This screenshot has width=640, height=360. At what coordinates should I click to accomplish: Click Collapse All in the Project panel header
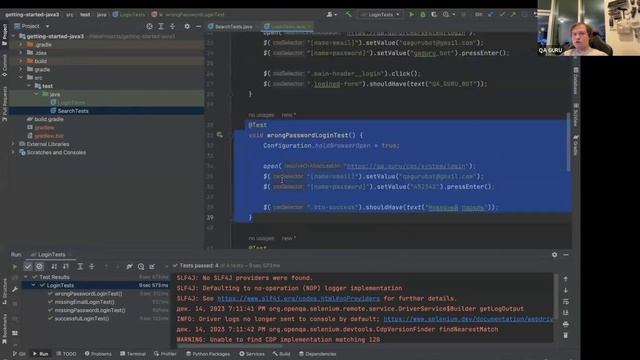[x=172, y=26]
